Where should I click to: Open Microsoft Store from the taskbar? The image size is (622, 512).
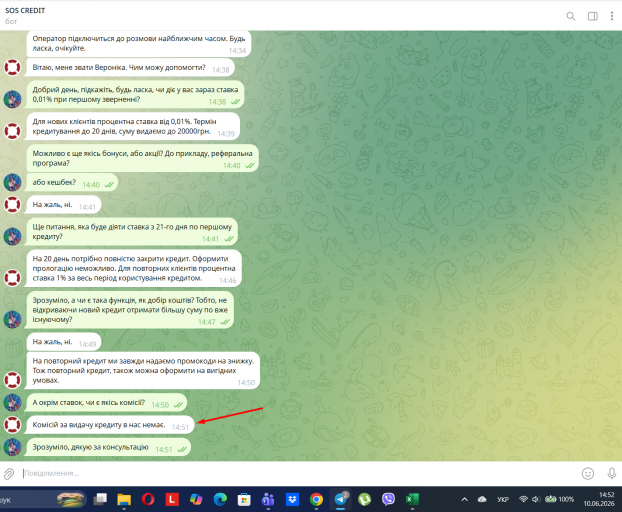244,499
